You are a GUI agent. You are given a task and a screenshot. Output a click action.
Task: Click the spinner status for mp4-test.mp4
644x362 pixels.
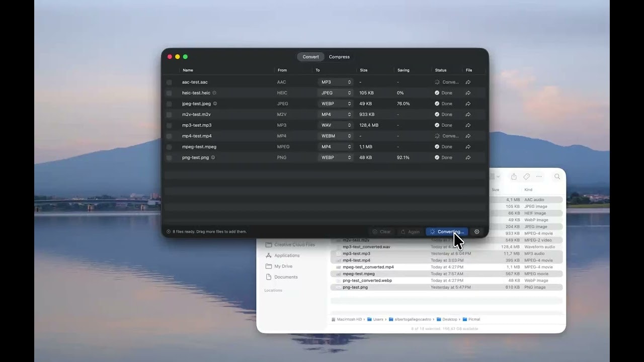437,136
